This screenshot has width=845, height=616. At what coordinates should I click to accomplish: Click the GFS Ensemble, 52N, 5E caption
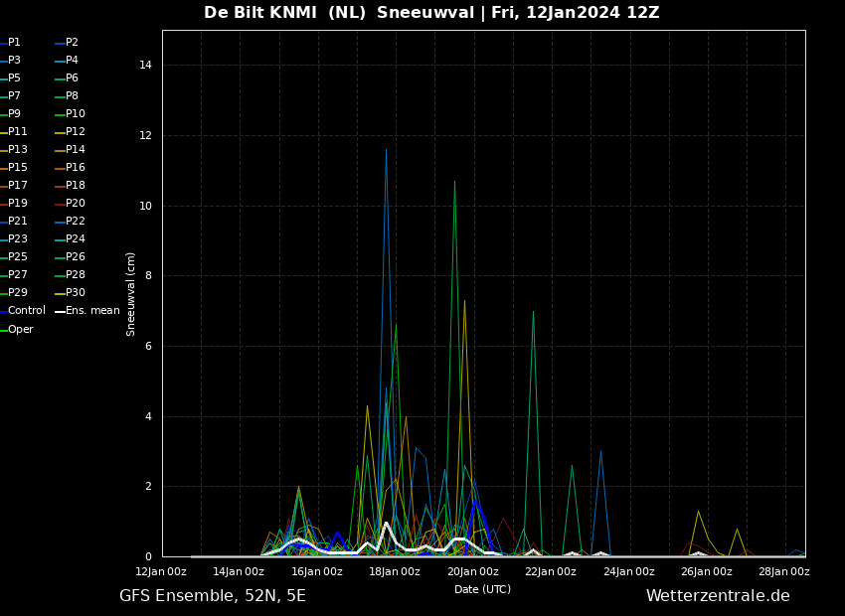coord(213,596)
